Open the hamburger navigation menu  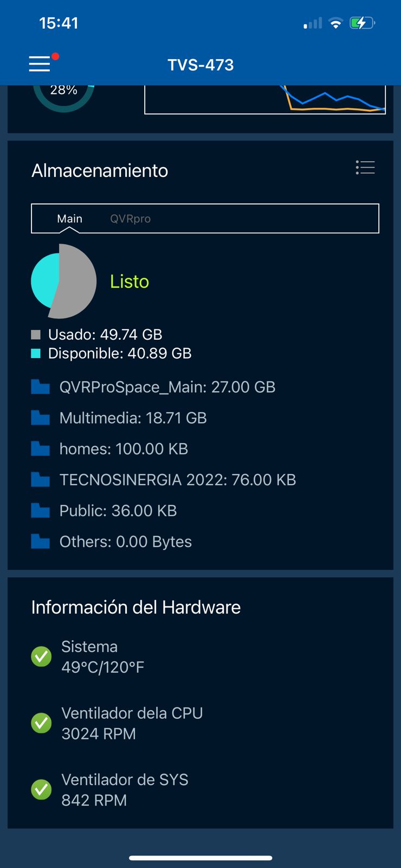click(x=39, y=64)
